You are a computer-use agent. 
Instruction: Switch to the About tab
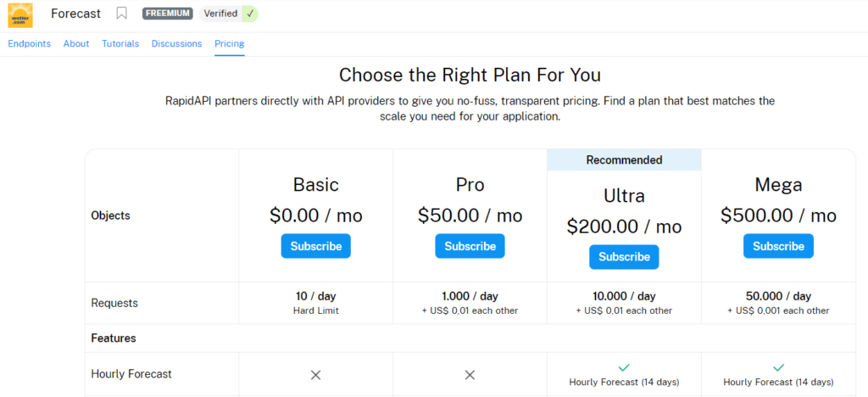pos(76,44)
